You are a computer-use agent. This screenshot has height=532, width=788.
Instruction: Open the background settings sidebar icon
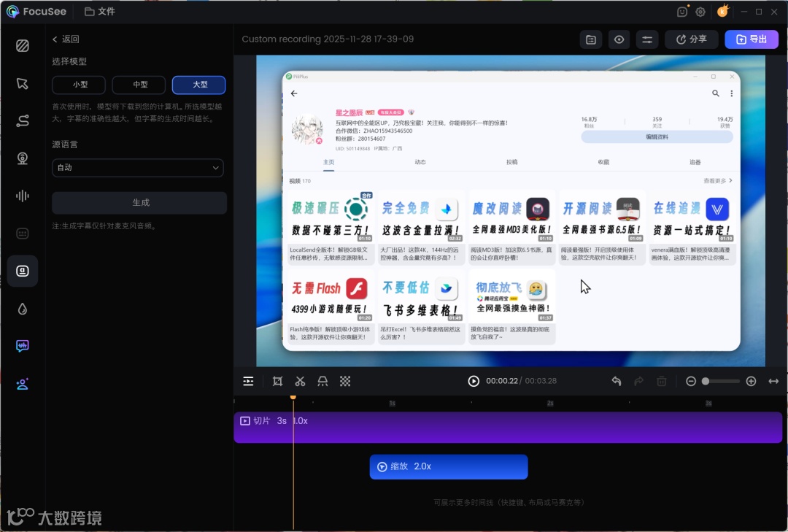click(22, 46)
